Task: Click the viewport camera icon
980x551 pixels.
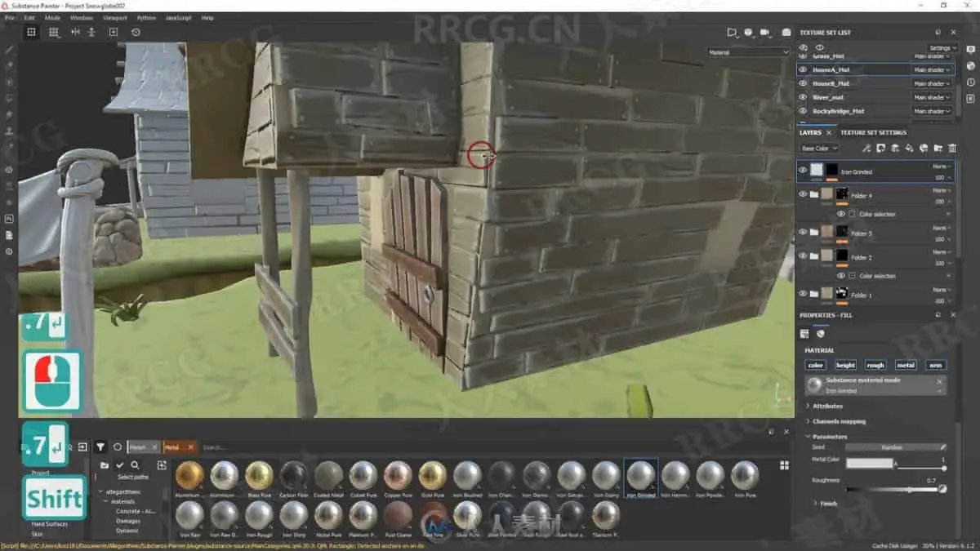Action: click(766, 32)
